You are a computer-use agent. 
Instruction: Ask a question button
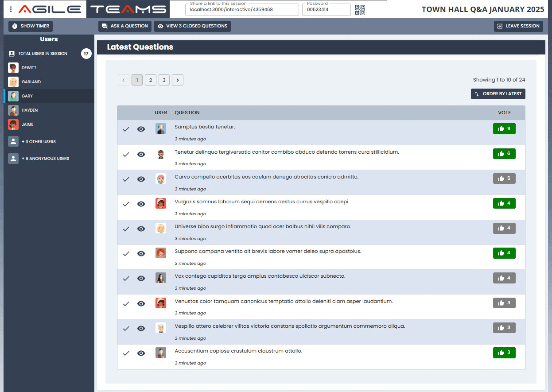click(x=125, y=26)
